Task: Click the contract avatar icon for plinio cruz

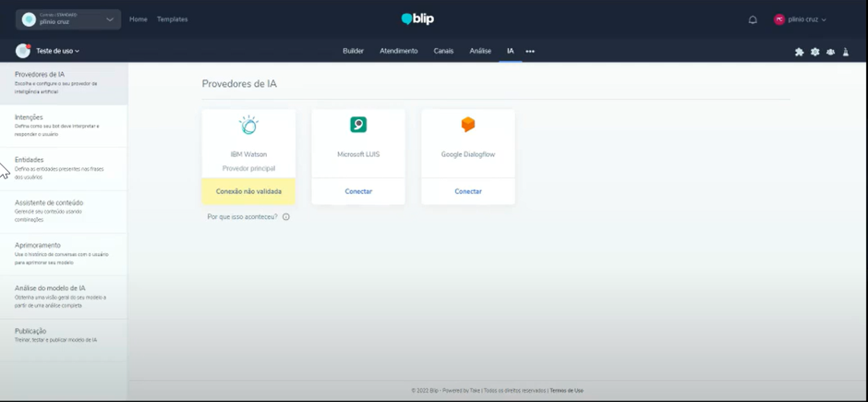Action: point(29,19)
